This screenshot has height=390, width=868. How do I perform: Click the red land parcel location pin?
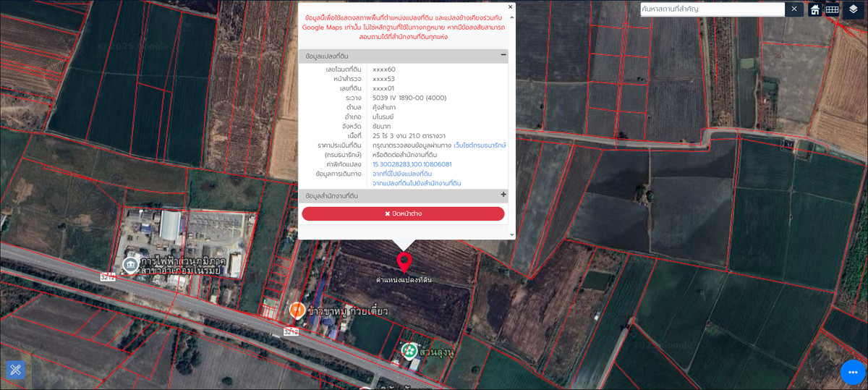404,263
